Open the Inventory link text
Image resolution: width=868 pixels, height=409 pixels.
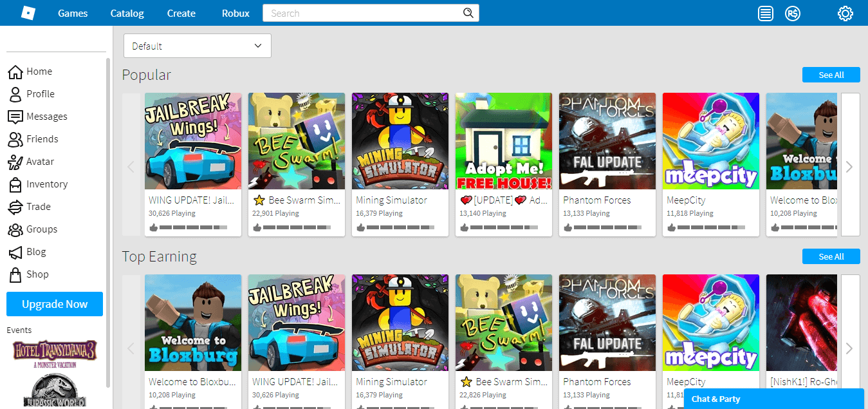pyautogui.click(x=47, y=184)
